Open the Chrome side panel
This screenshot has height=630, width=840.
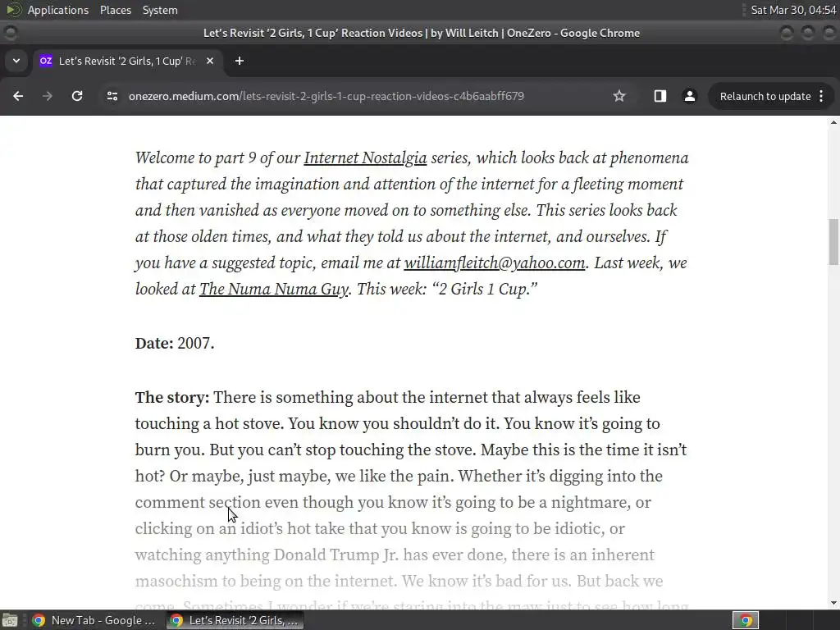[660, 96]
